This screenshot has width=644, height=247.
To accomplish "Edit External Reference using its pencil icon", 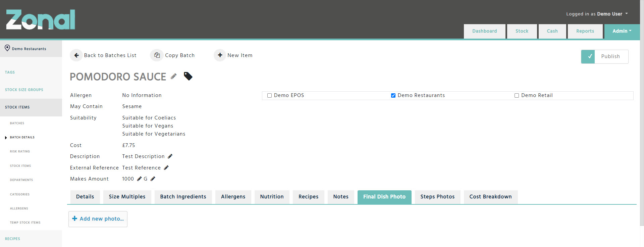I will (x=166, y=168).
